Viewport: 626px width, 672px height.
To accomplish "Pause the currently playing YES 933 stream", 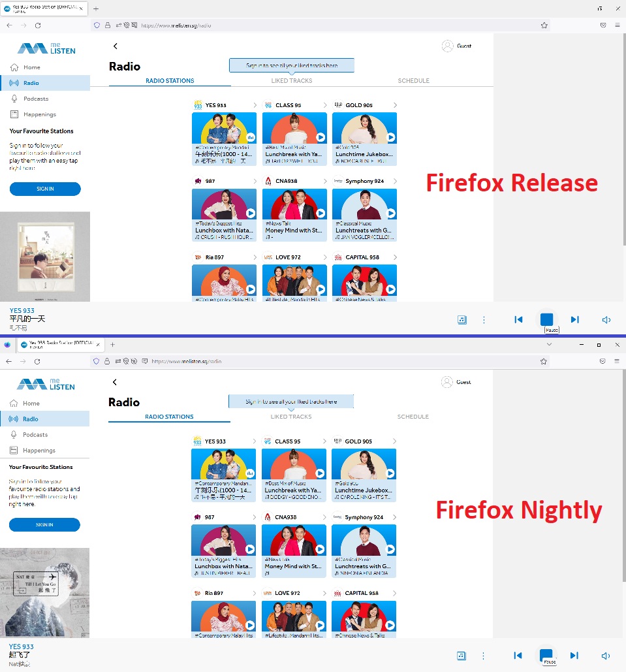I will pos(547,319).
